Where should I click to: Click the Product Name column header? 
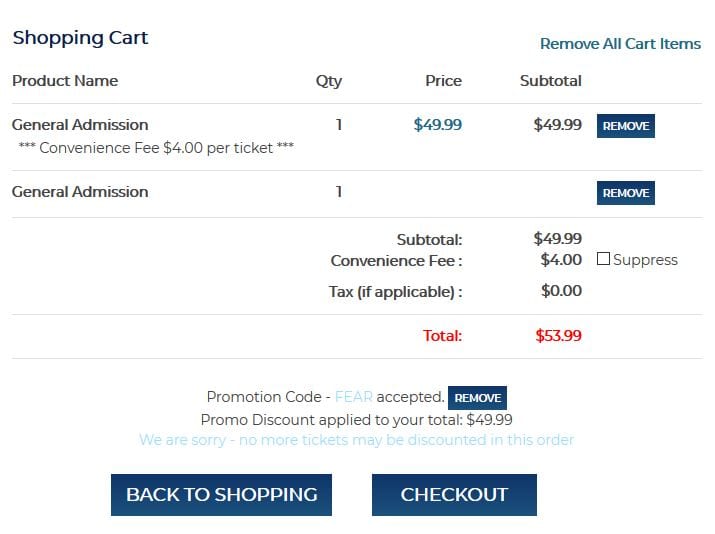click(65, 81)
